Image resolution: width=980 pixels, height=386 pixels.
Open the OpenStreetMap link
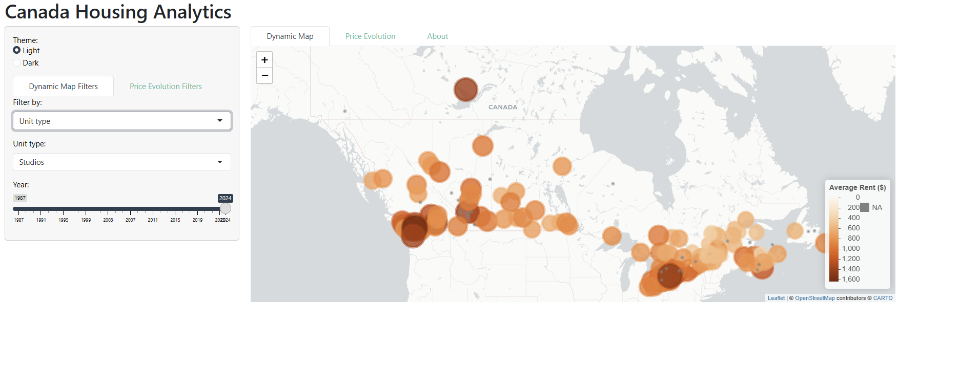click(x=814, y=298)
